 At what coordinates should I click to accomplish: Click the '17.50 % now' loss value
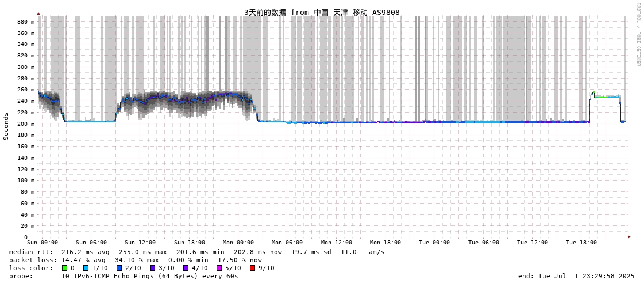[239, 260]
